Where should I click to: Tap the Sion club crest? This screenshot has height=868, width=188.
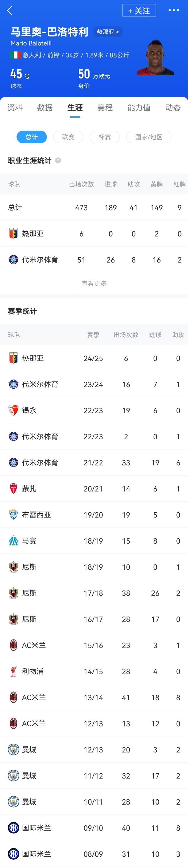click(x=13, y=410)
